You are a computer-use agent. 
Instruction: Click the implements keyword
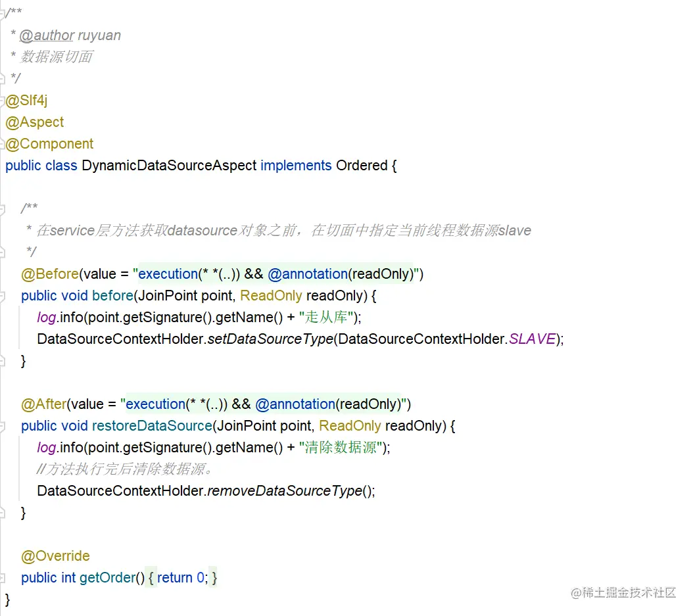point(296,165)
